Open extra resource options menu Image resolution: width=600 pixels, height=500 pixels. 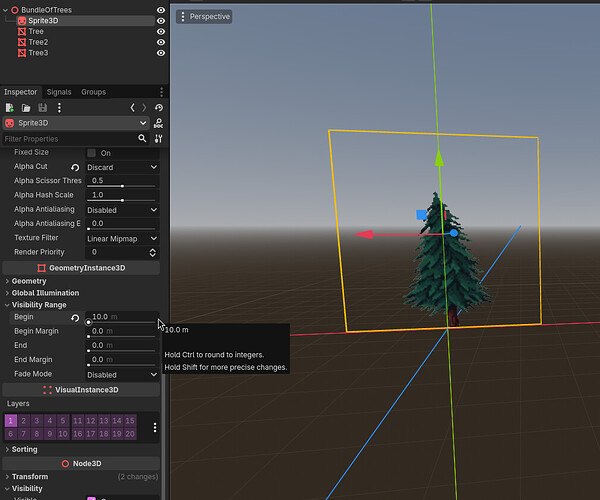tap(59, 108)
